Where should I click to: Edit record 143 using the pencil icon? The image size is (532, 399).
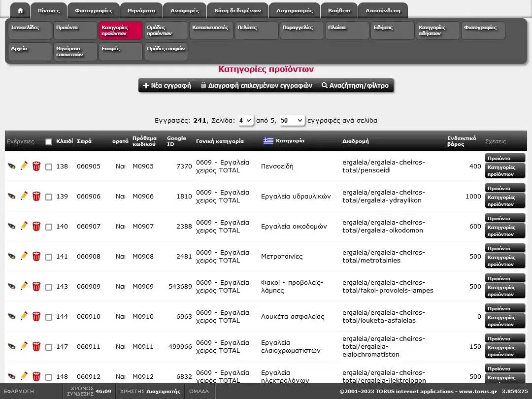[24, 286]
